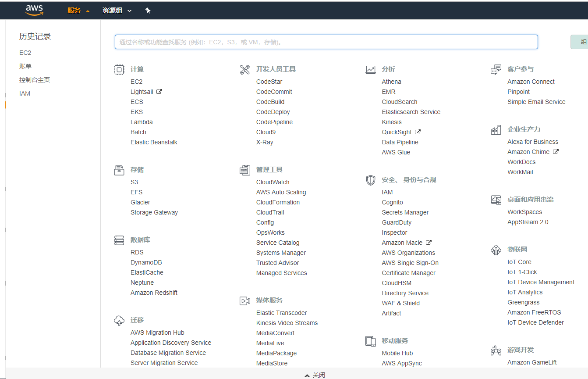This screenshot has width=588, height=379.
Task: Open WorkDocs service
Action: click(521, 162)
